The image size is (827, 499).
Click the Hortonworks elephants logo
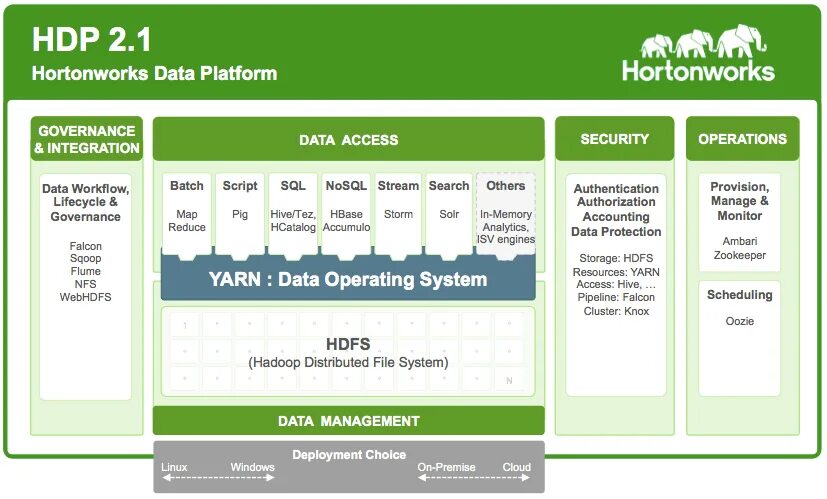pyautogui.click(x=699, y=53)
